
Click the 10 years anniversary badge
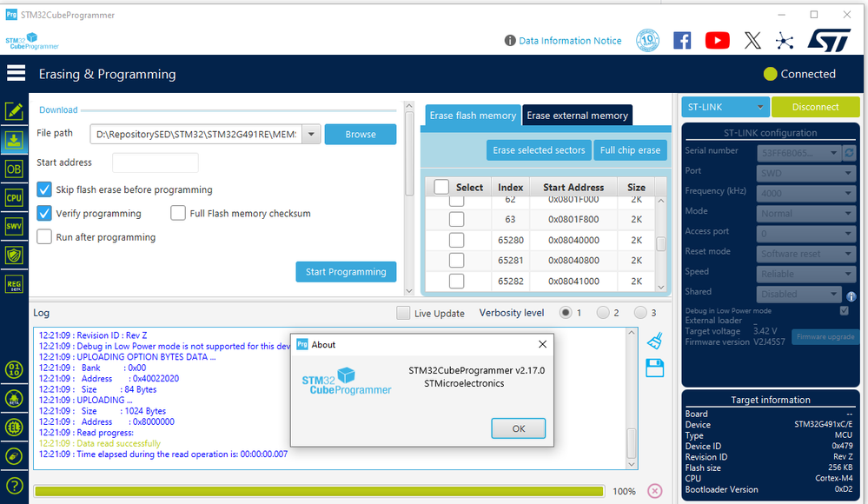point(647,41)
